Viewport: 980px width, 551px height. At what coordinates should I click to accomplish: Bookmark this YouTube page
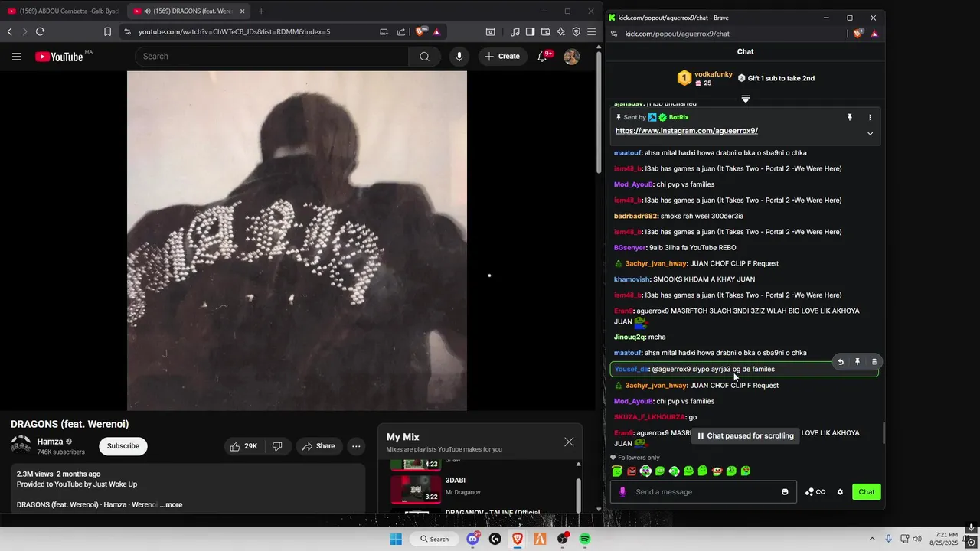[x=107, y=31]
